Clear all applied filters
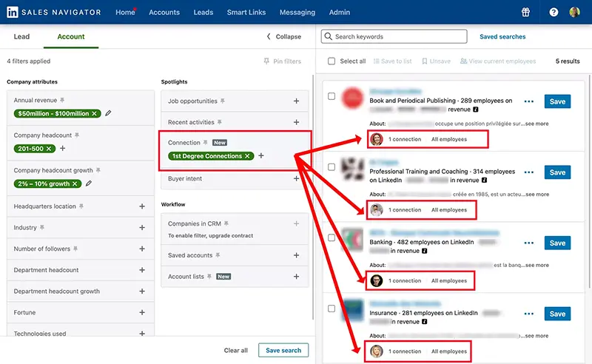The image size is (592, 364). (x=235, y=351)
